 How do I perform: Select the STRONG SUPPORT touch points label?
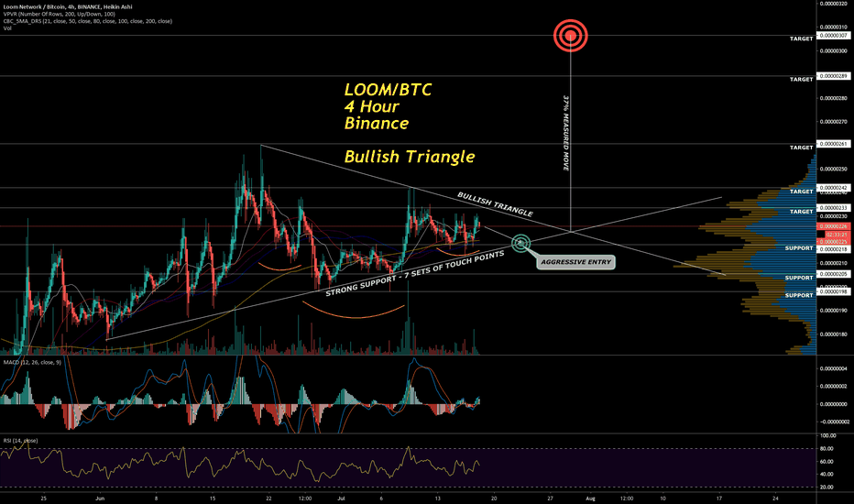[x=415, y=273]
